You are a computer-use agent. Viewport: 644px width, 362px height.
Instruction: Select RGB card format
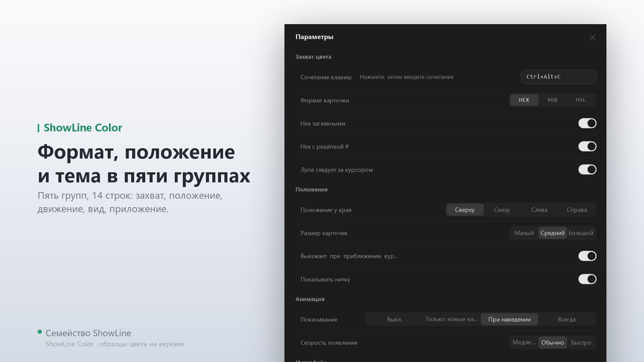552,100
